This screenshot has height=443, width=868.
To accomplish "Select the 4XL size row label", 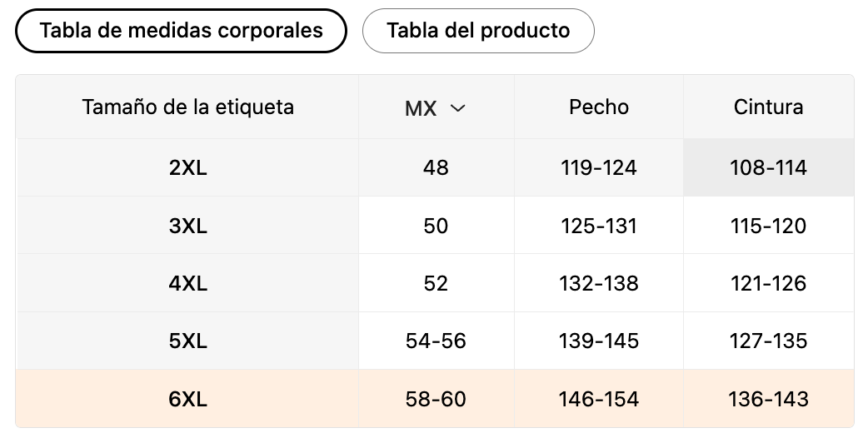I will 187,283.
